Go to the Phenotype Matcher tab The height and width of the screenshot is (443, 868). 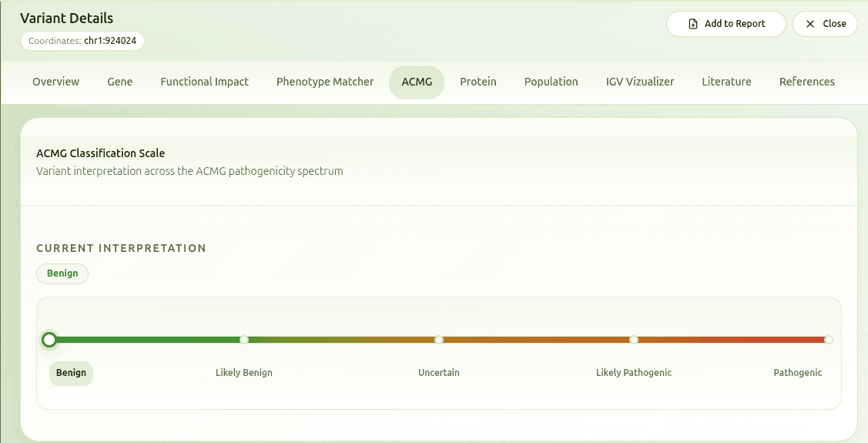pos(325,82)
